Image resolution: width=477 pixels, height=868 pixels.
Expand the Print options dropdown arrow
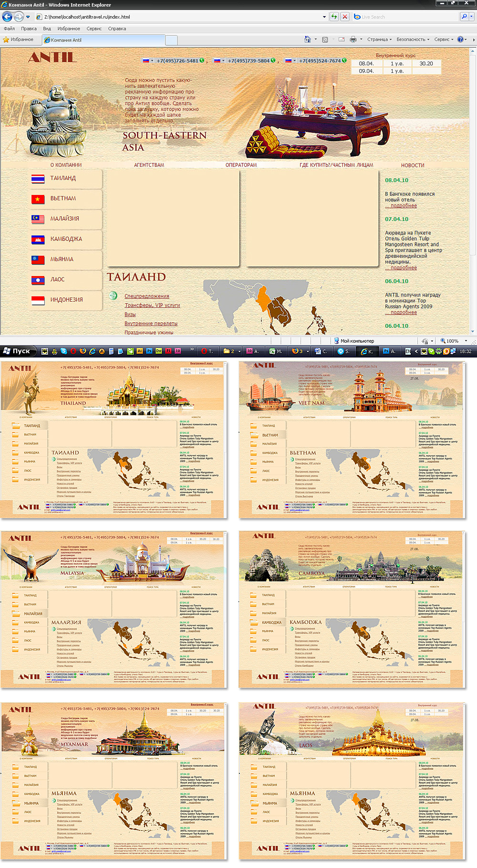tap(361, 40)
